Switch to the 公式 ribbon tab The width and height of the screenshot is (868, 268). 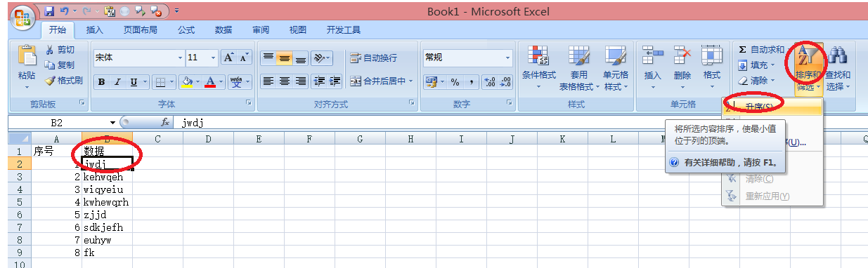pos(186,30)
